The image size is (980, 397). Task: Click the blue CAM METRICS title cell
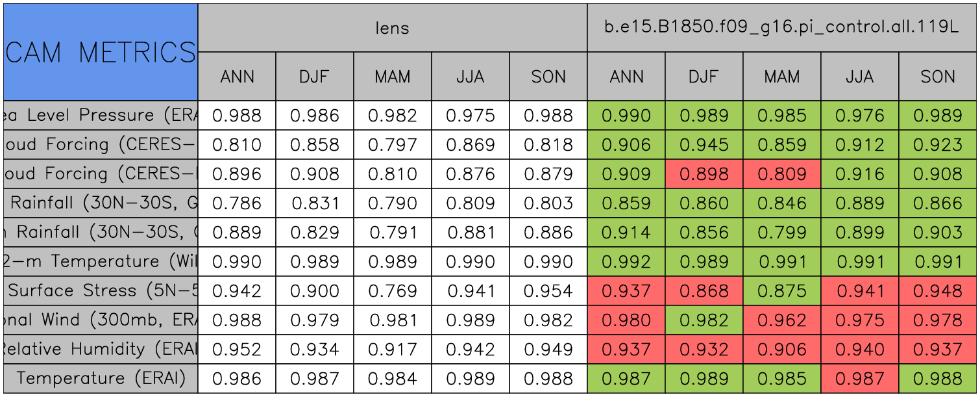[x=101, y=52]
